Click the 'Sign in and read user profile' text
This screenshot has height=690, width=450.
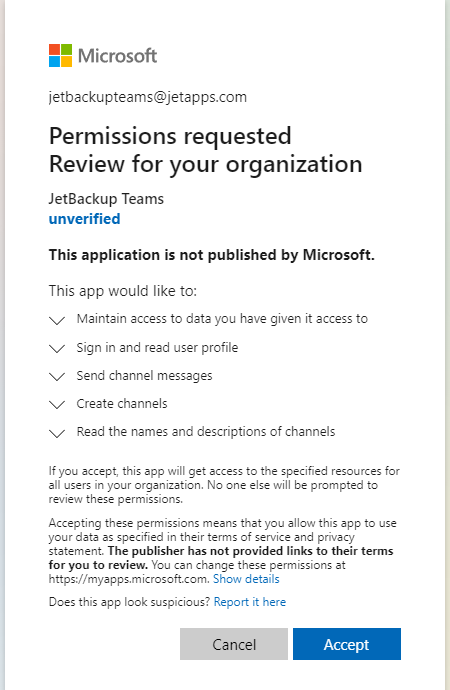click(x=157, y=348)
